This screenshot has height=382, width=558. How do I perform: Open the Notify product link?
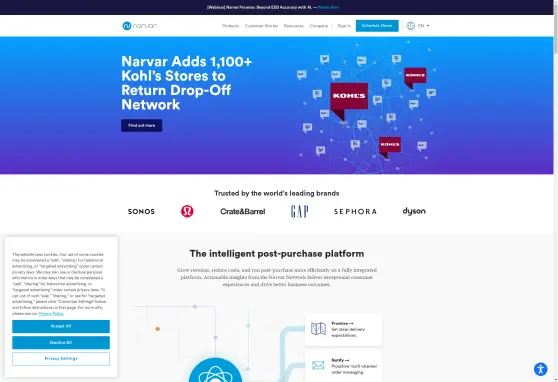(340, 360)
